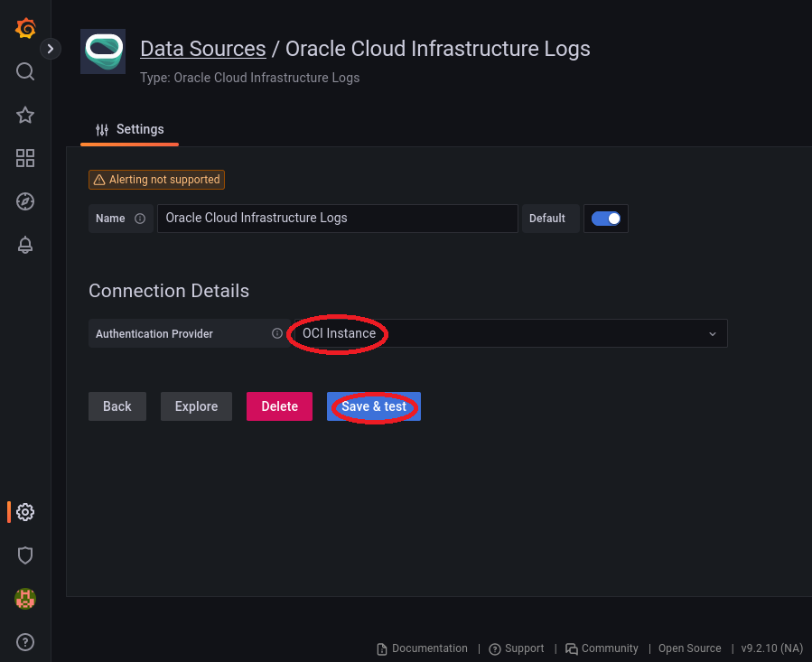Open Server admin shield icon
The image size is (812, 662).
[25, 555]
